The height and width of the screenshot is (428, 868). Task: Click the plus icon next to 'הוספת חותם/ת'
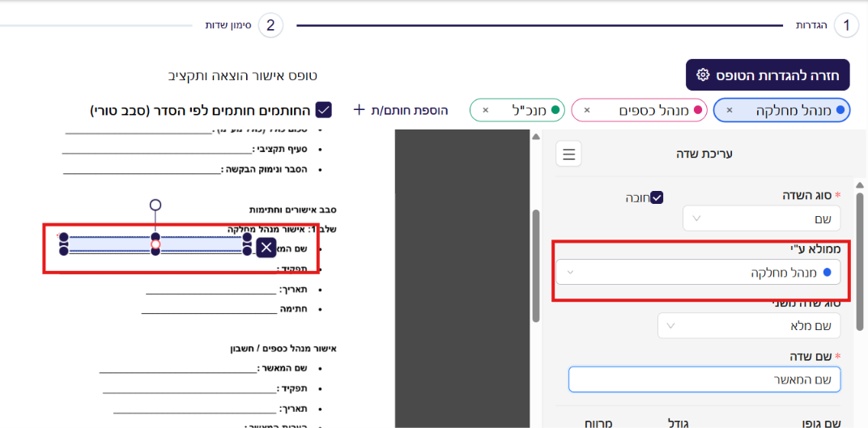pos(360,109)
